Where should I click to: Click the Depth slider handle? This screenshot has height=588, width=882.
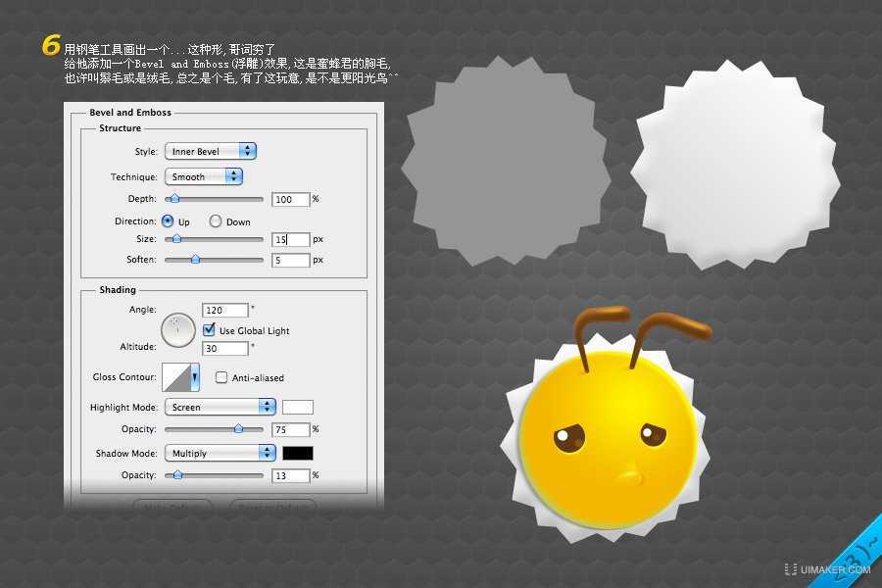pos(173,199)
